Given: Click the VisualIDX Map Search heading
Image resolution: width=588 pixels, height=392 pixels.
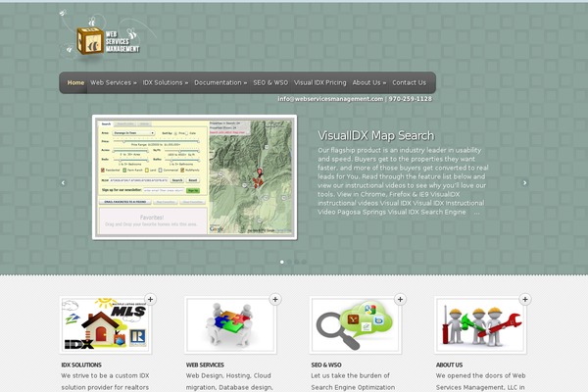Looking at the screenshot, I should point(376,135).
